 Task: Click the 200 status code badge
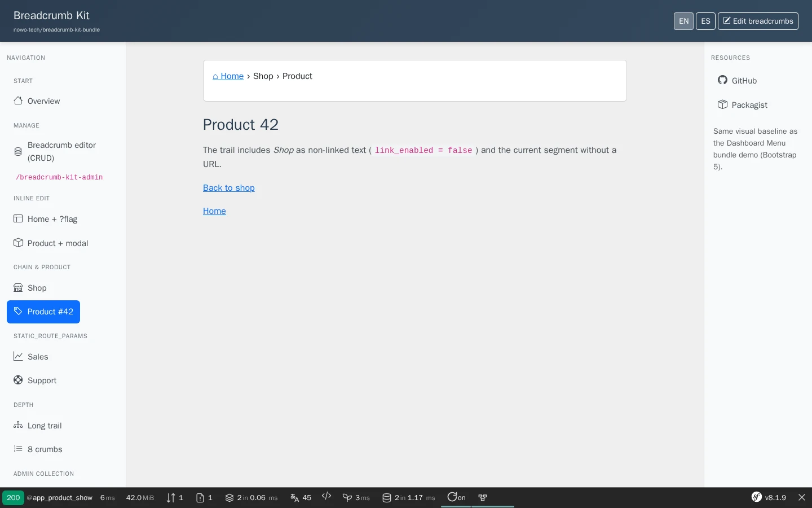point(13,498)
